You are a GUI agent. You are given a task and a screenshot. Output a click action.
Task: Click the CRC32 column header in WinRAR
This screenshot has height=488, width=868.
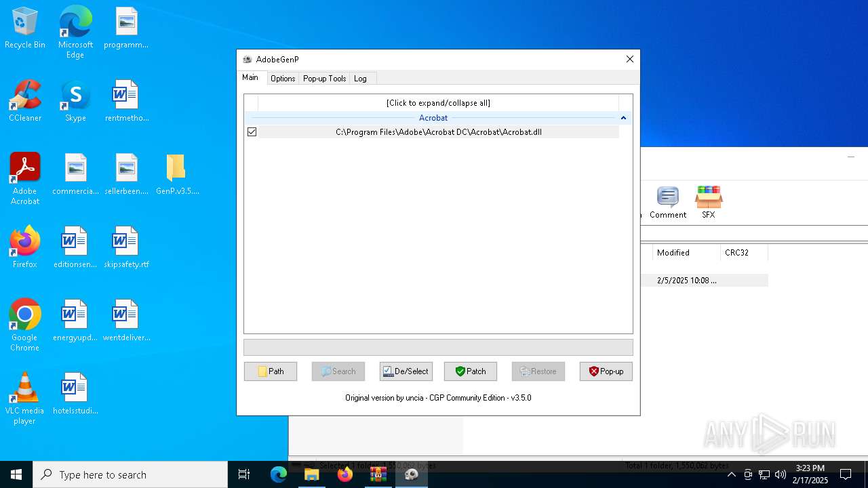tap(744, 253)
